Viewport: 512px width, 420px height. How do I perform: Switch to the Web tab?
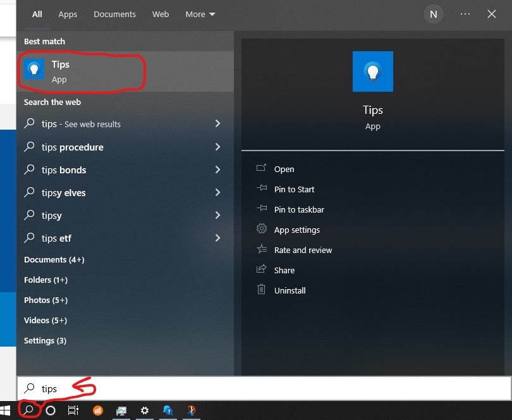point(161,15)
